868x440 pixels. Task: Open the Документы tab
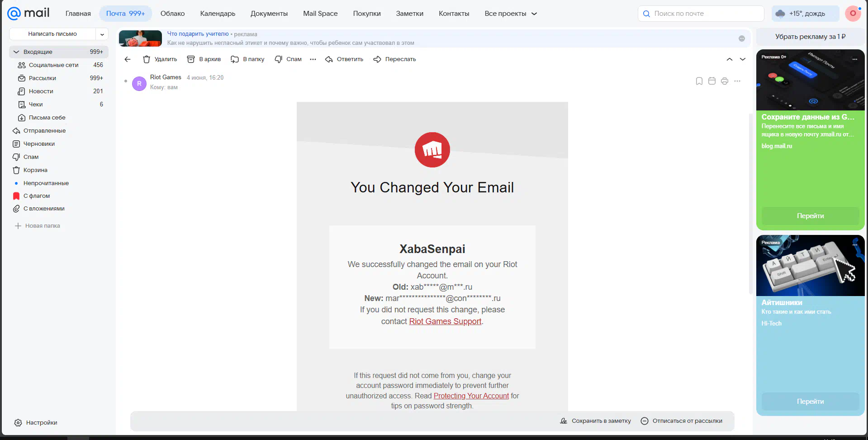(x=269, y=14)
